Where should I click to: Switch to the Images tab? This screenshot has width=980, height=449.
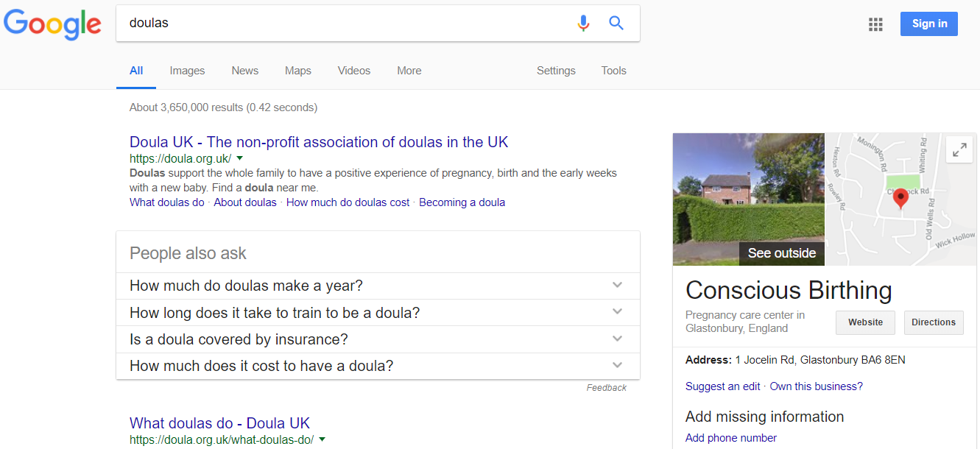(187, 71)
